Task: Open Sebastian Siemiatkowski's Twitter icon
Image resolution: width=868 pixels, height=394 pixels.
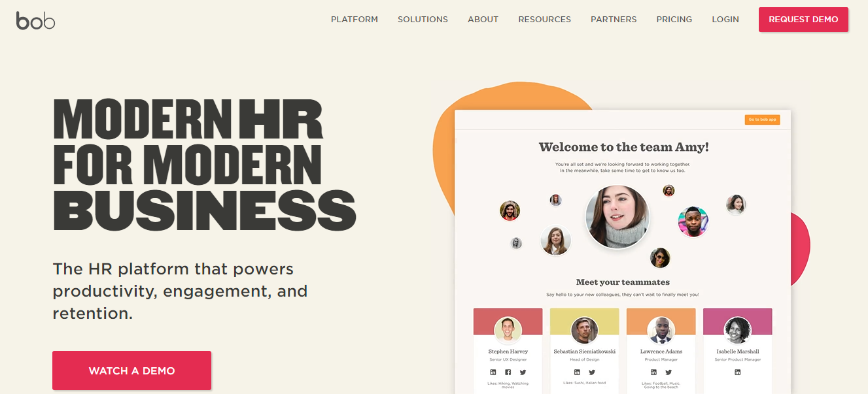Action: (x=592, y=372)
